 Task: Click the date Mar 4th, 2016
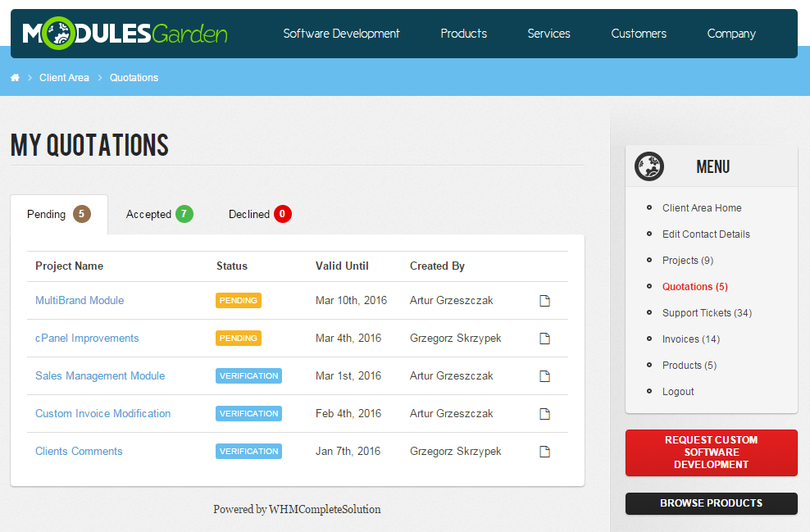pyautogui.click(x=348, y=339)
